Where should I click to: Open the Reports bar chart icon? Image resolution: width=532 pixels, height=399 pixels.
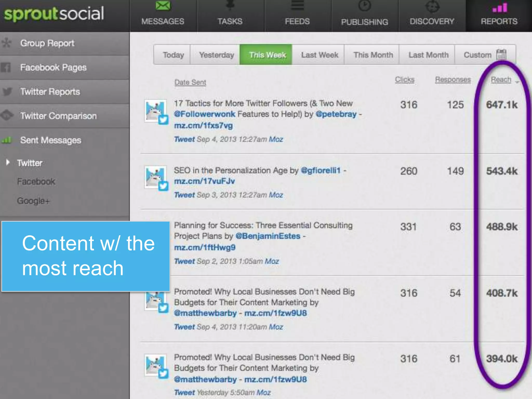point(499,8)
